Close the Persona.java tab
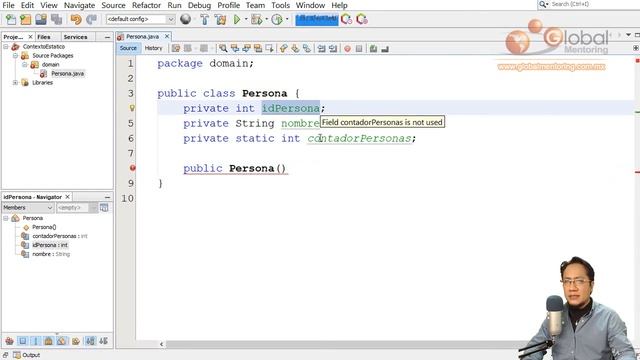The width and height of the screenshot is (640, 360). point(167,36)
